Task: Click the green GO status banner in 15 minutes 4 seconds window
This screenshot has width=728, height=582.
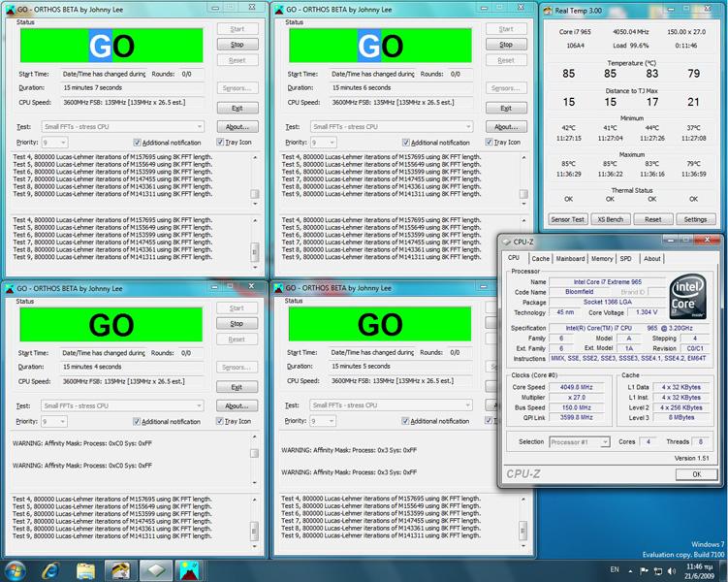Action: click(111, 325)
